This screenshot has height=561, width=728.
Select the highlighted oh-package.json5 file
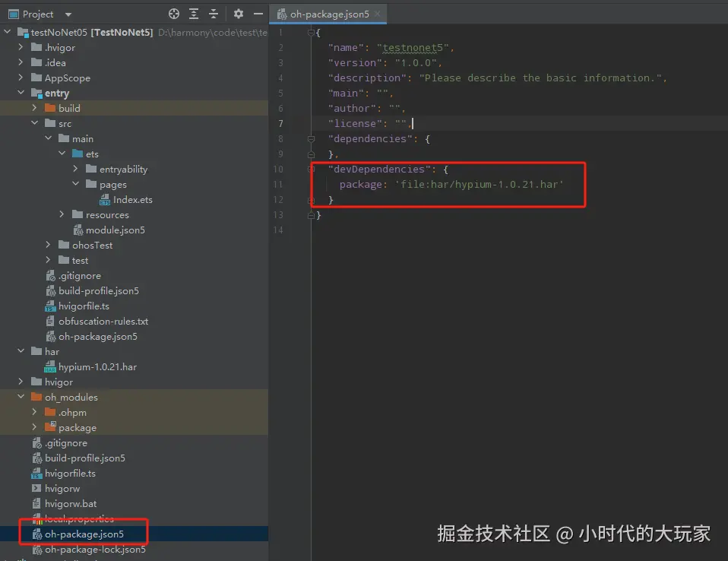click(x=84, y=534)
